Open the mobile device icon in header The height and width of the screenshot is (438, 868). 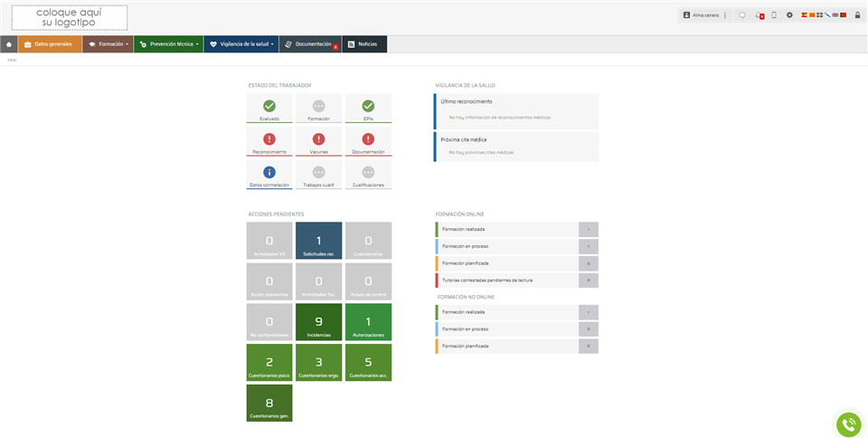tap(774, 15)
